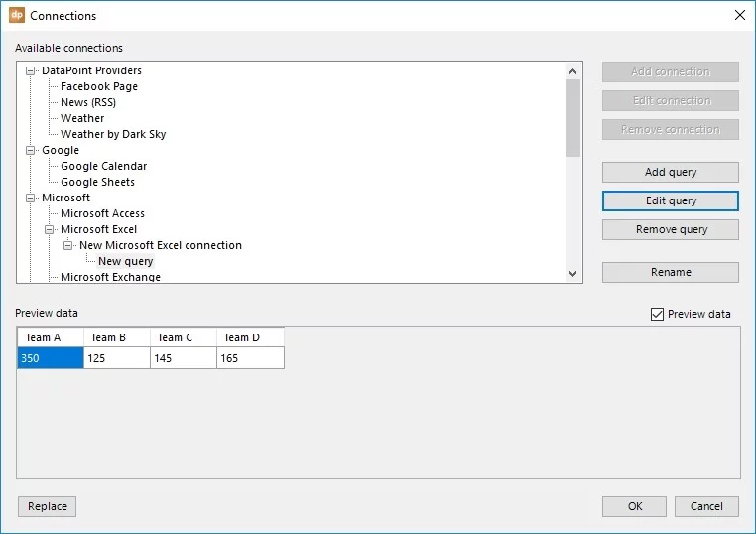Image resolution: width=756 pixels, height=534 pixels.
Task: Click the DataPoint app icon in title bar
Action: pyautogui.click(x=16, y=16)
